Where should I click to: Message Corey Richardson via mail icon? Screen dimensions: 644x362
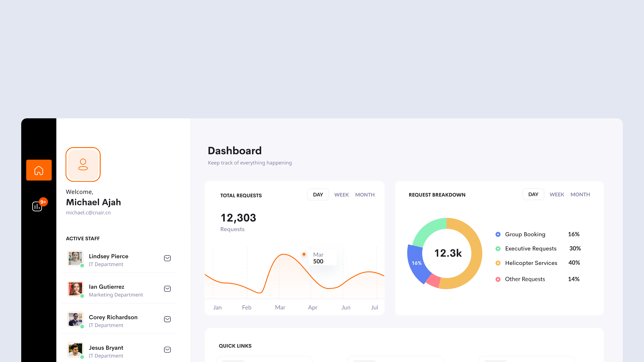(167, 319)
